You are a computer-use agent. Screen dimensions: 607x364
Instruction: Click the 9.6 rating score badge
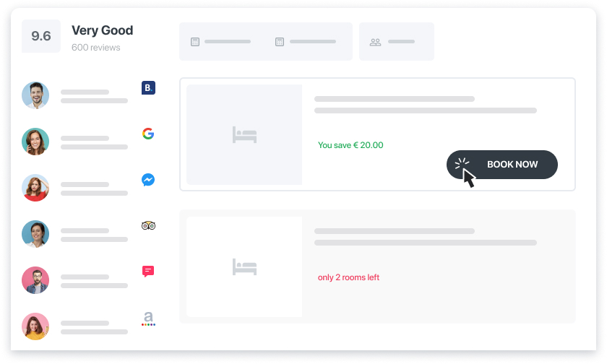click(x=41, y=36)
